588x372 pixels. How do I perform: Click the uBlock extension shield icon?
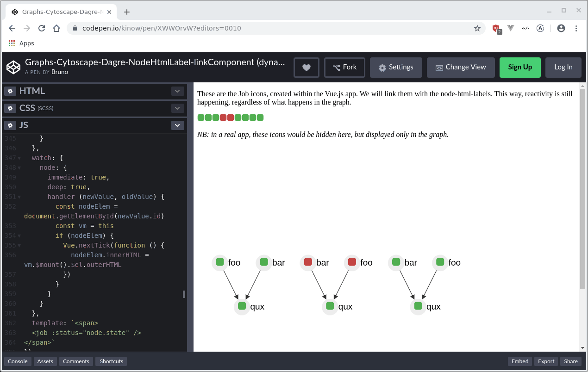click(496, 29)
